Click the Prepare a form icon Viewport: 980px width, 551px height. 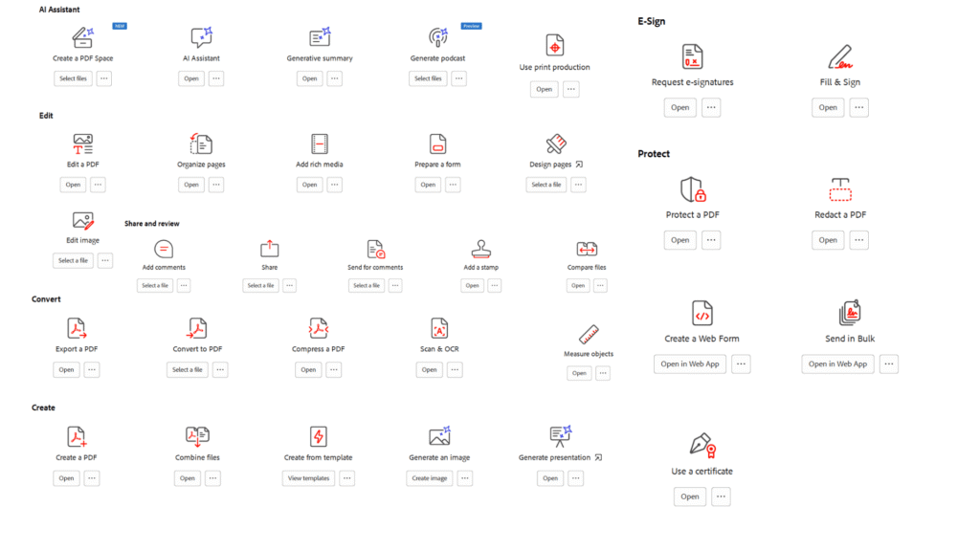coord(437,143)
